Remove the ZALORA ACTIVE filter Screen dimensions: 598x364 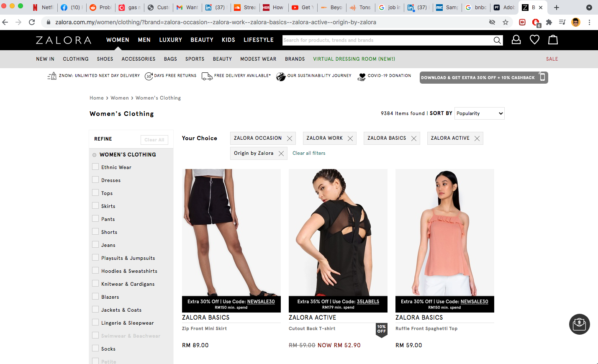[x=477, y=138]
